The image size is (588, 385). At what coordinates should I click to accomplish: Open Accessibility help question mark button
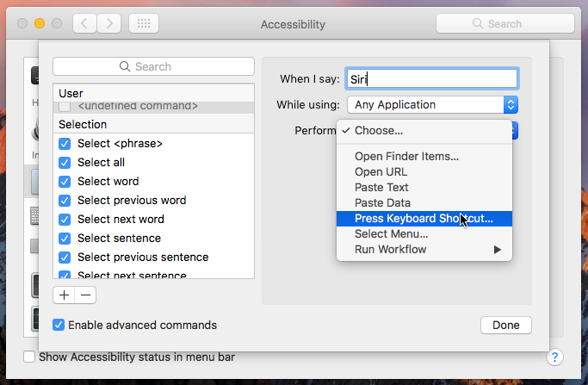tap(554, 357)
